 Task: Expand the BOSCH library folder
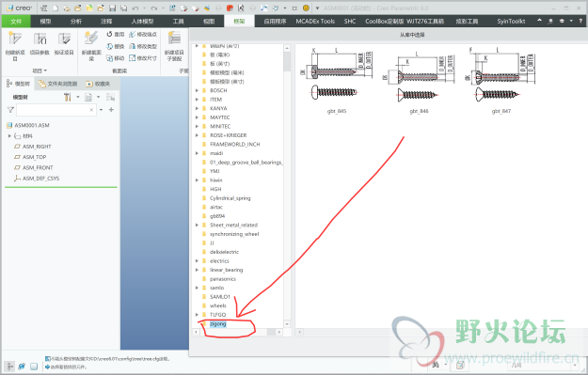pos(197,90)
